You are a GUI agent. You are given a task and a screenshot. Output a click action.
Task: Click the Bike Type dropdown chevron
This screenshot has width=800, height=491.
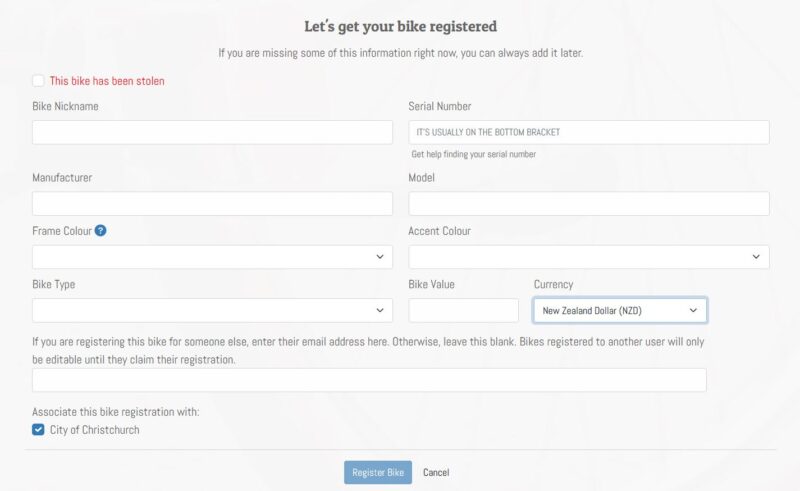tap(380, 310)
